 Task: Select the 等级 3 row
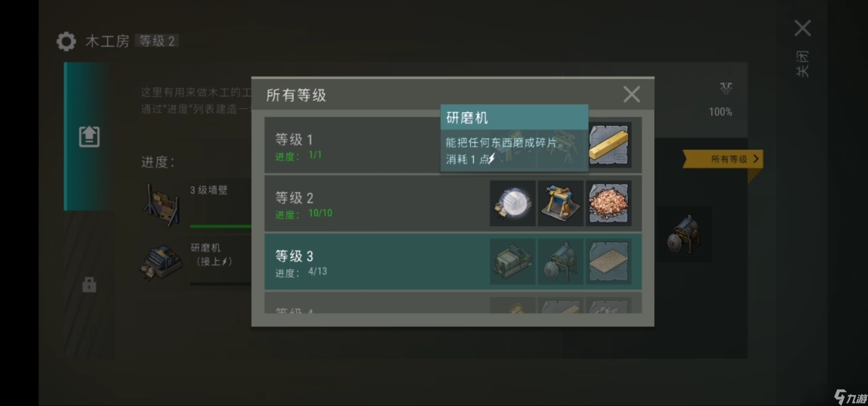tap(453, 262)
